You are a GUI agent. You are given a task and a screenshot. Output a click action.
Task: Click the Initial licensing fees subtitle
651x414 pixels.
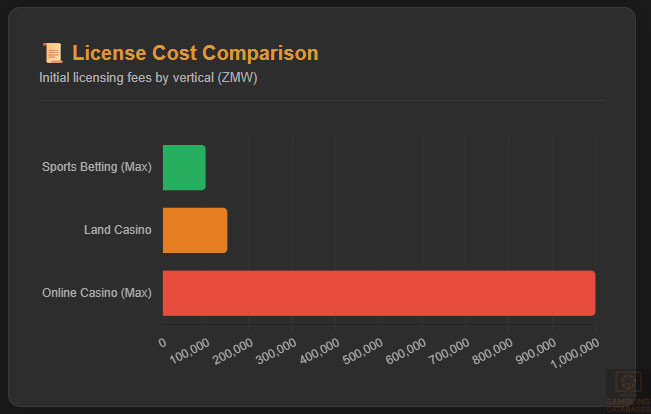point(148,78)
